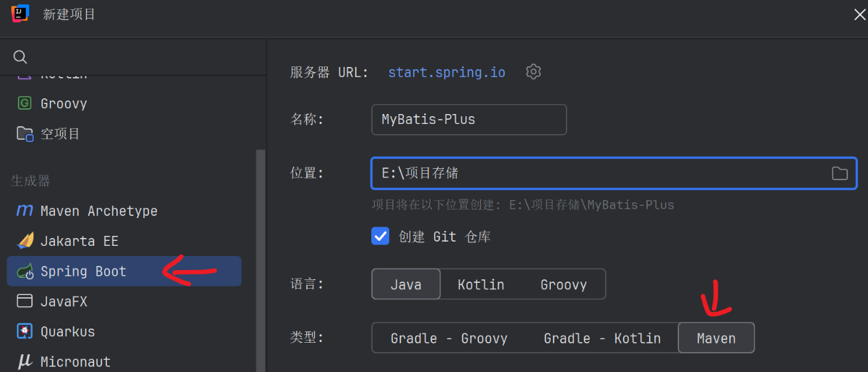Select Kotlin as the language
This screenshot has width=868, height=372.
click(481, 284)
